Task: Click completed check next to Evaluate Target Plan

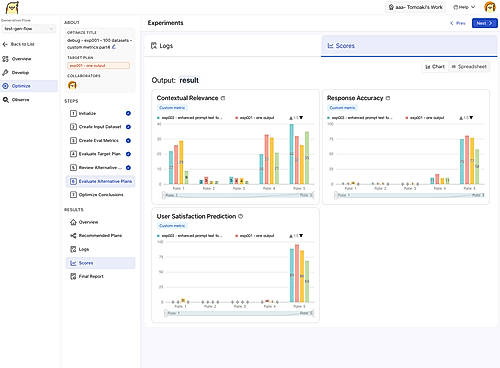Action: [128, 154]
